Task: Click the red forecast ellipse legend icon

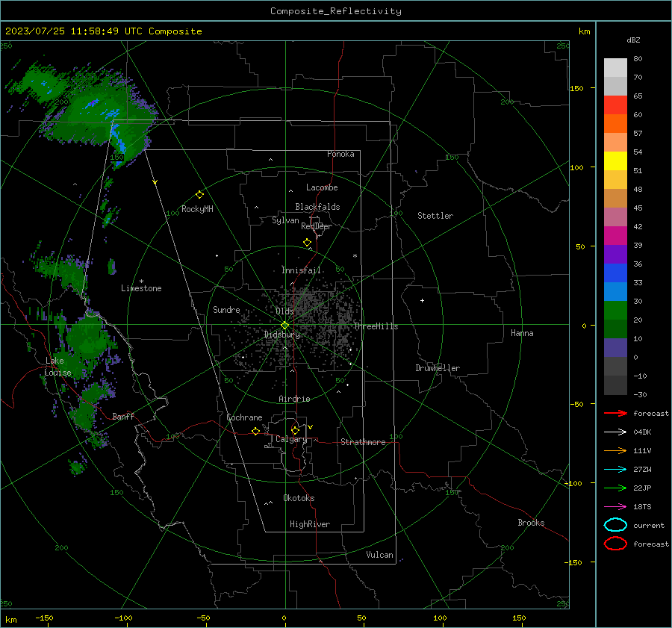Action: (x=615, y=544)
